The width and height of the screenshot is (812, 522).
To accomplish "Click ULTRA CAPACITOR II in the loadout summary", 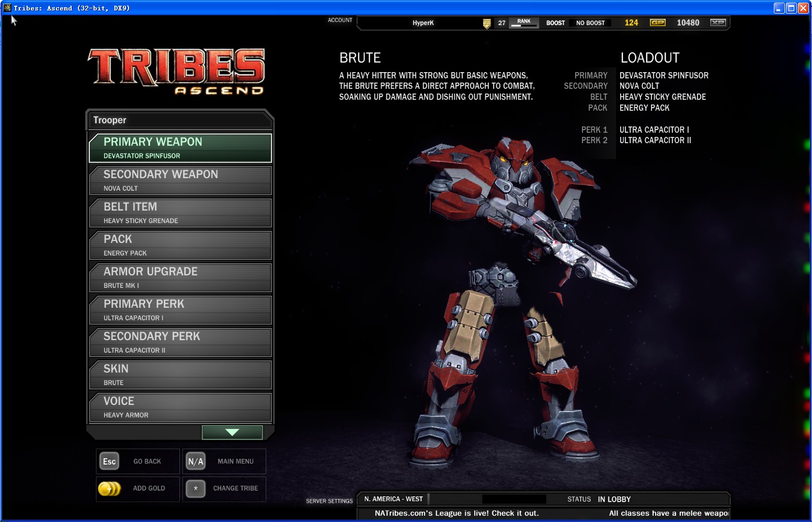I will [655, 140].
